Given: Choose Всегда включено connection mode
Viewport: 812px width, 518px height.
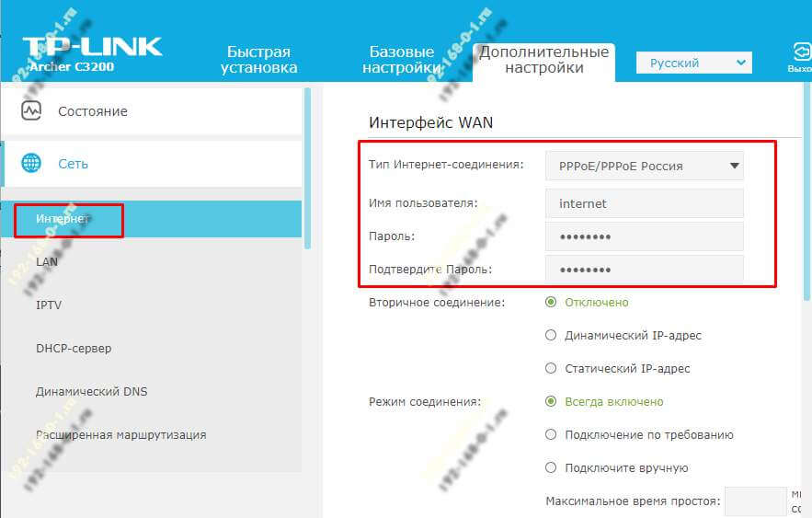Looking at the screenshot, I should [x=551, y=401].
